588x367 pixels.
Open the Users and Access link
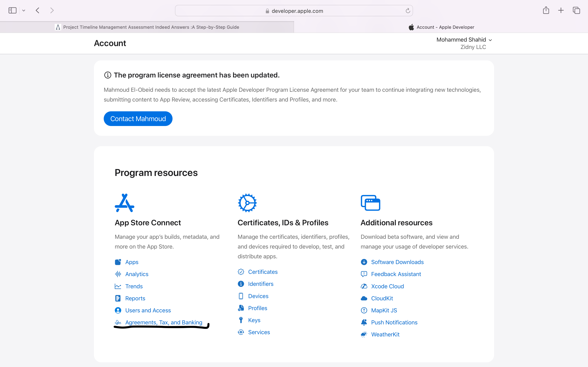click(x=148, y=310)
